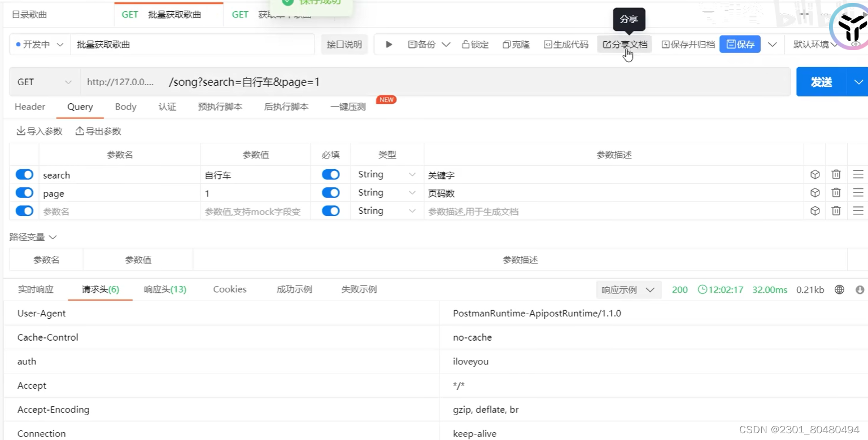Viewport: 868px width, 440px height.
Task: Click the blue 保存 button
Action: (740, 44)
